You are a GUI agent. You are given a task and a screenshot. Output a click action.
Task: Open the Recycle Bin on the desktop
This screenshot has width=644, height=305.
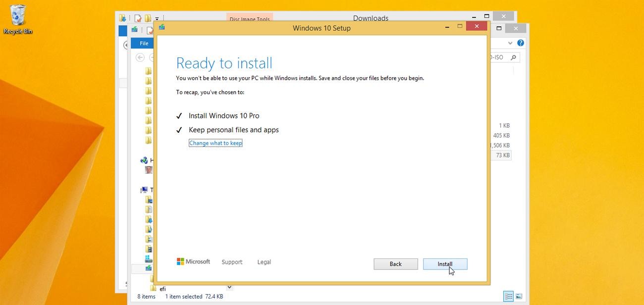(18, 20)
